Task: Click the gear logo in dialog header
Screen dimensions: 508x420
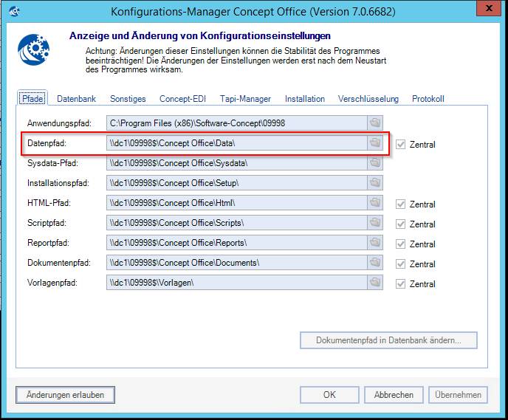Action: point(34,49)
